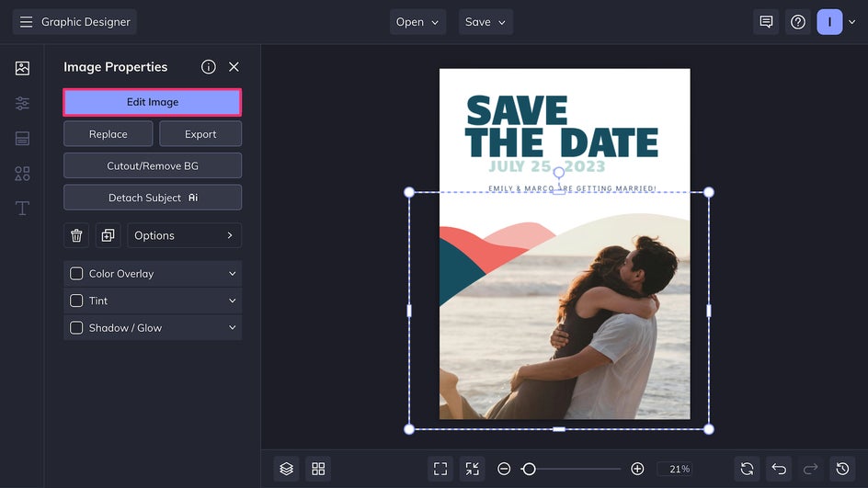Viewport: 868px width, 488px height.
Task: Click the zoom in plus icon
Action: click(x=637, y=469)
